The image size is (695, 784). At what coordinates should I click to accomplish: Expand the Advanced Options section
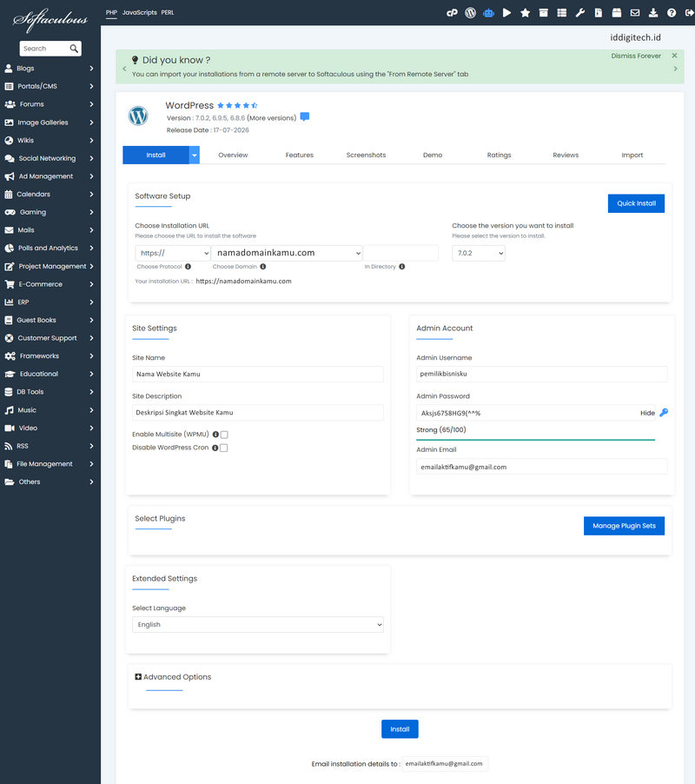173,677
